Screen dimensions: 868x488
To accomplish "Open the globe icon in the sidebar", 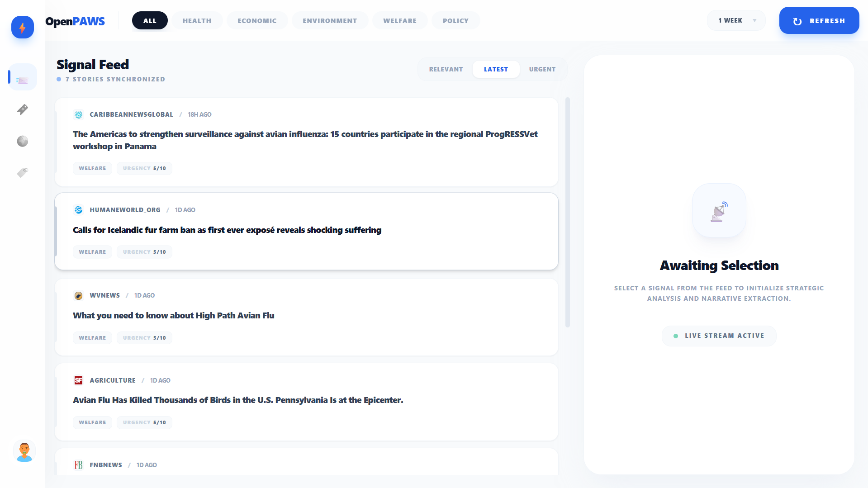I will pyautogui.click(x=22, y=141).
